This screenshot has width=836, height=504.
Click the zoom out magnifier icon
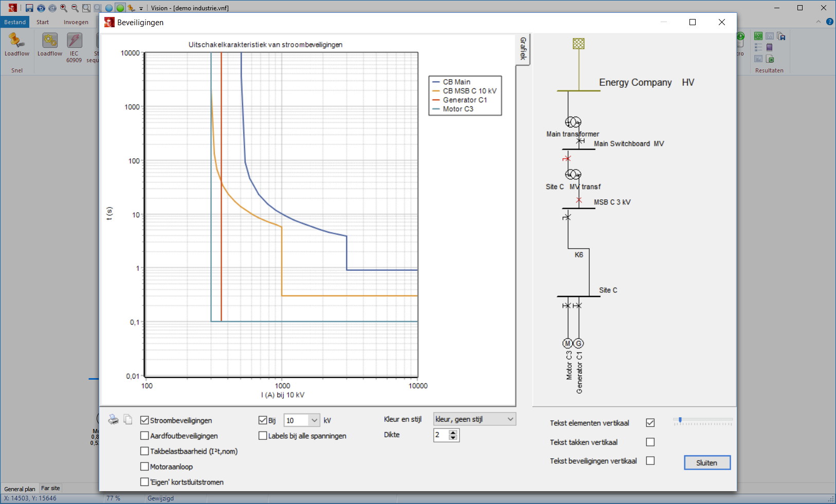tap(75, 8)
